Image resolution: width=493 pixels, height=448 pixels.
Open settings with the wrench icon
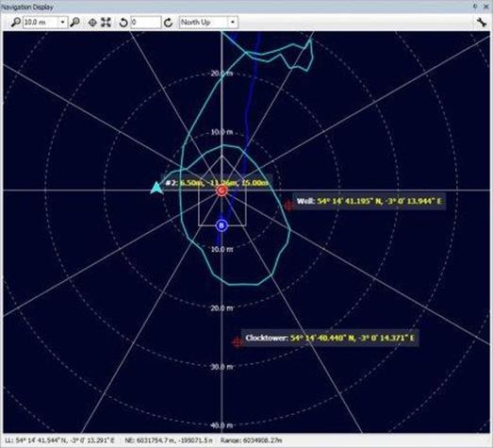click(482, 23)
